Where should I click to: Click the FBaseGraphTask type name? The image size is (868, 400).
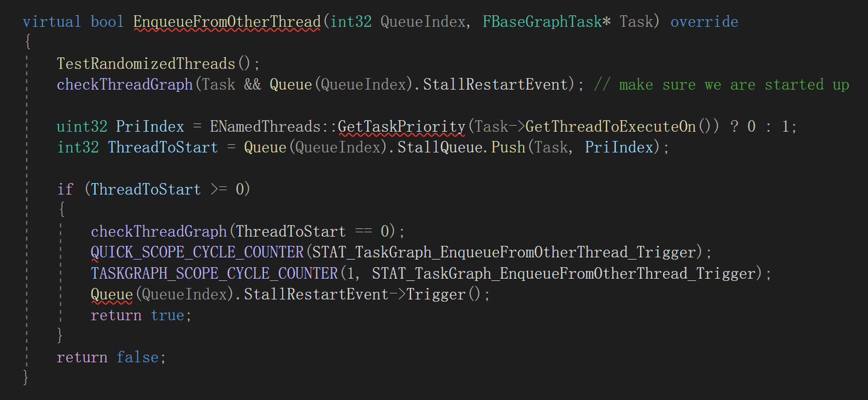coord(542,22)
